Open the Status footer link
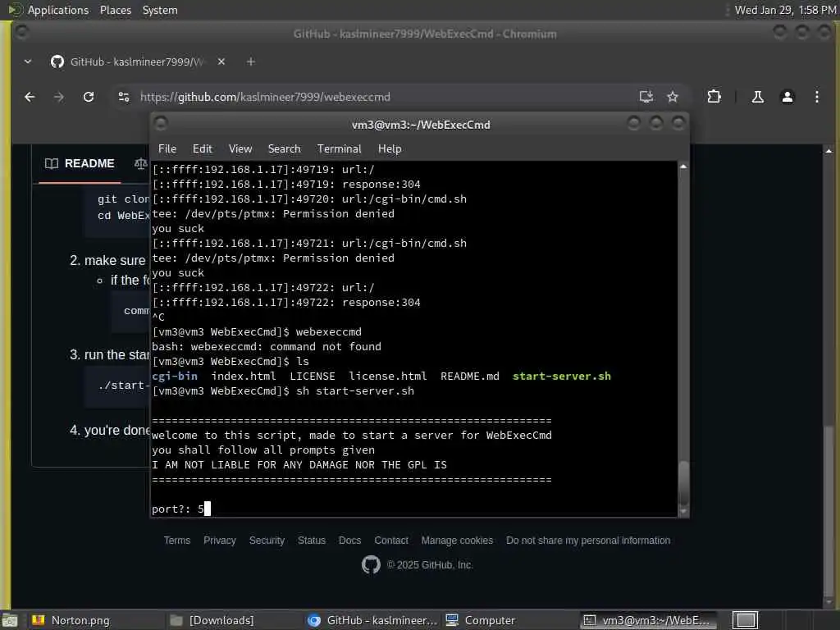This screenshot has width=840, height=630. click(x=311, y=541)
